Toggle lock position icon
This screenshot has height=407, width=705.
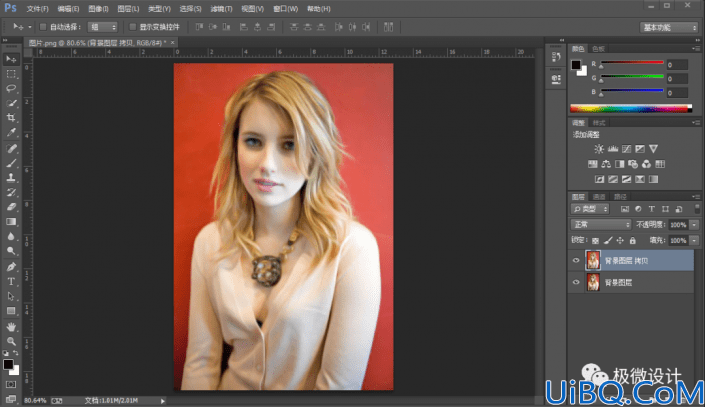coord(620,241)
